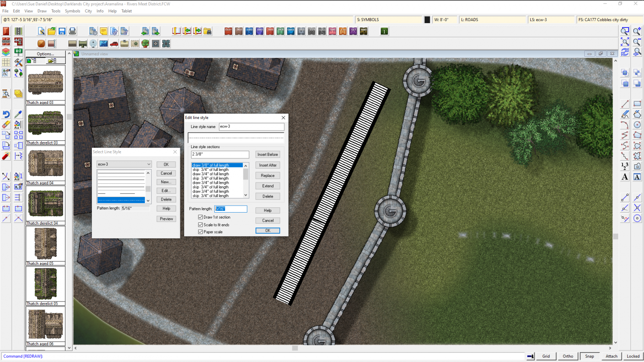Click the line style sections list down arrow

tap(246, 195)
